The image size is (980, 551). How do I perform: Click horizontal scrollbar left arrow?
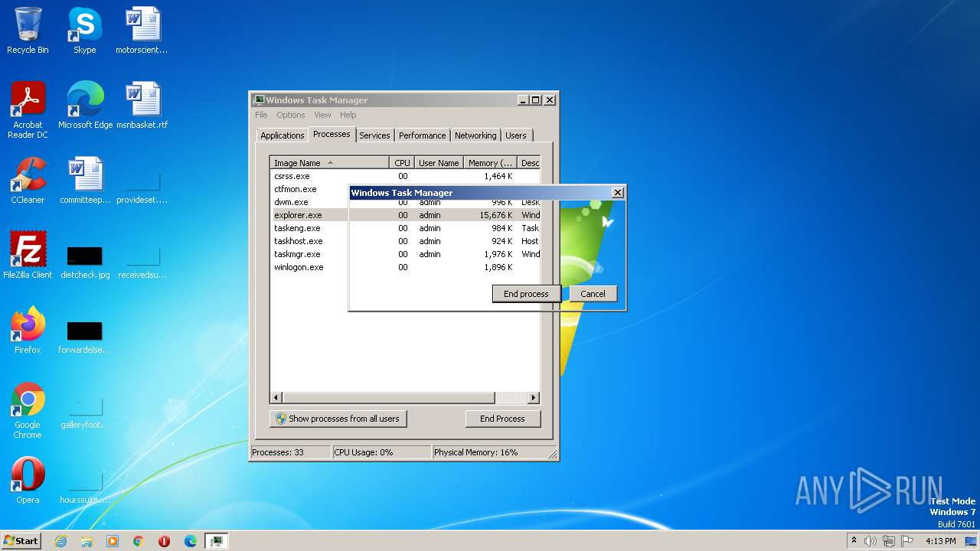click(x=277, y=398)
